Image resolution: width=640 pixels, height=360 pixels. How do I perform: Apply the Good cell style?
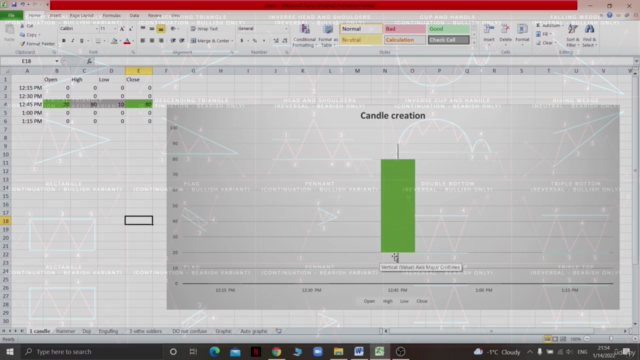click(449, 29)
